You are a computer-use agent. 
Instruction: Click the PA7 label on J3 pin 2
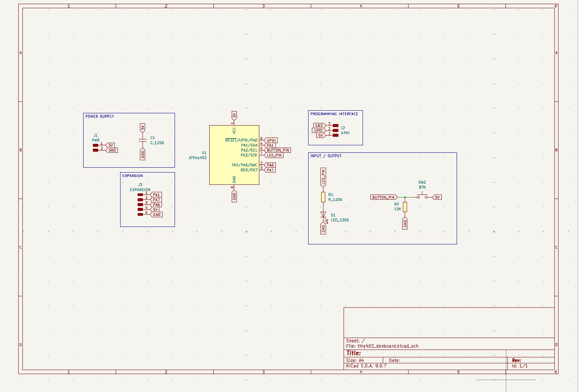156,200
